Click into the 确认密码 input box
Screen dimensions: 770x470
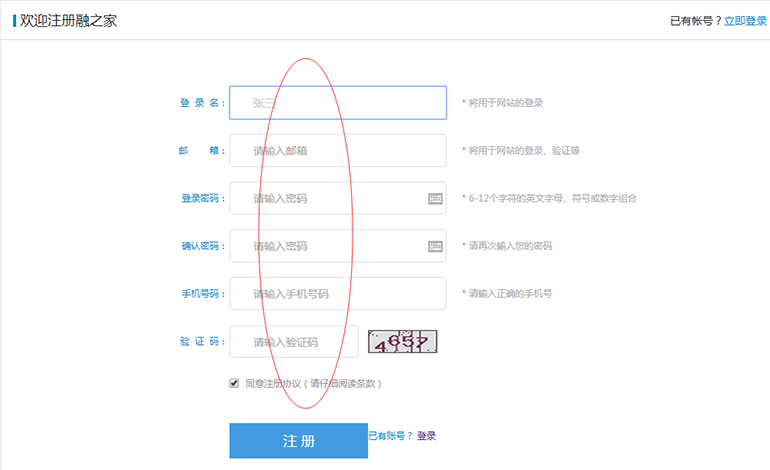pyautogui.click(x=325, y=246)
